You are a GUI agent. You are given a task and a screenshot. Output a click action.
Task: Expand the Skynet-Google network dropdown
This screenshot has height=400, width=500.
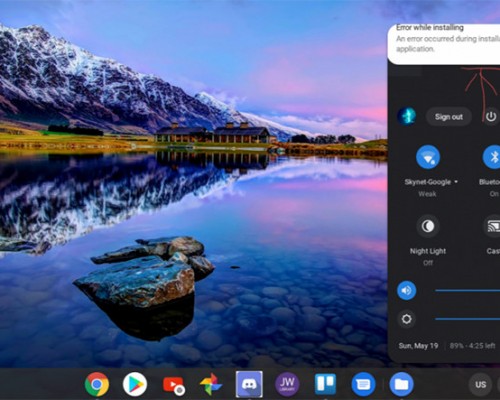(456, 182)
